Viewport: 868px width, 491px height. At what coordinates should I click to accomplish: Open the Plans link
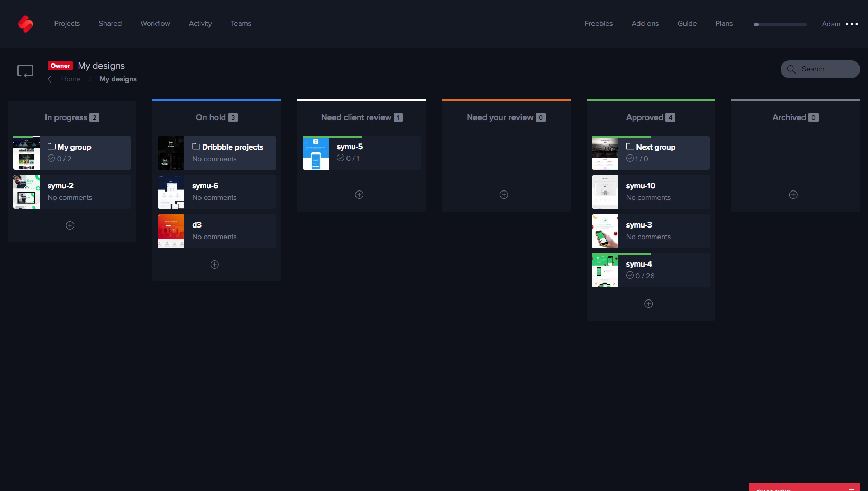[724, 24]
